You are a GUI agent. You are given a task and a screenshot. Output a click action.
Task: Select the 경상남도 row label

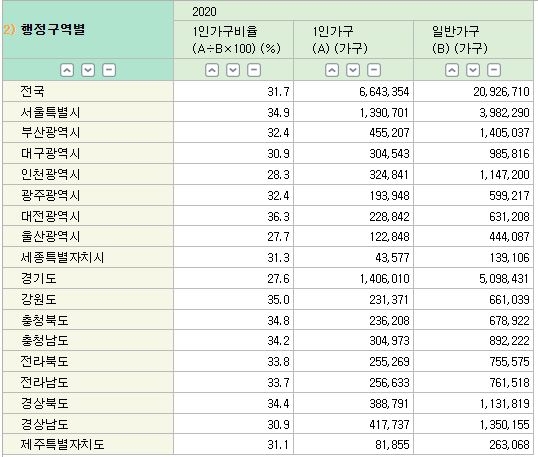coord(44,424)
